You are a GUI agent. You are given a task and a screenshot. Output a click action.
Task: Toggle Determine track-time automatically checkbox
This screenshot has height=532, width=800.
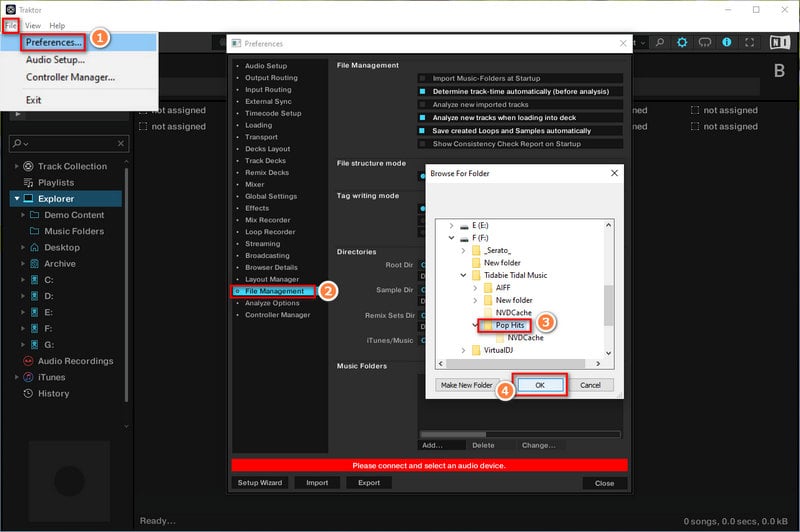(x=422, y=91)
